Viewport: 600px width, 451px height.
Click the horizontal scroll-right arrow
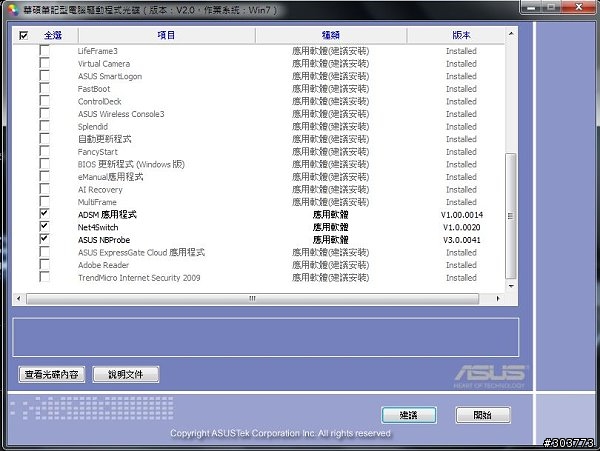(x=498, y=298)
